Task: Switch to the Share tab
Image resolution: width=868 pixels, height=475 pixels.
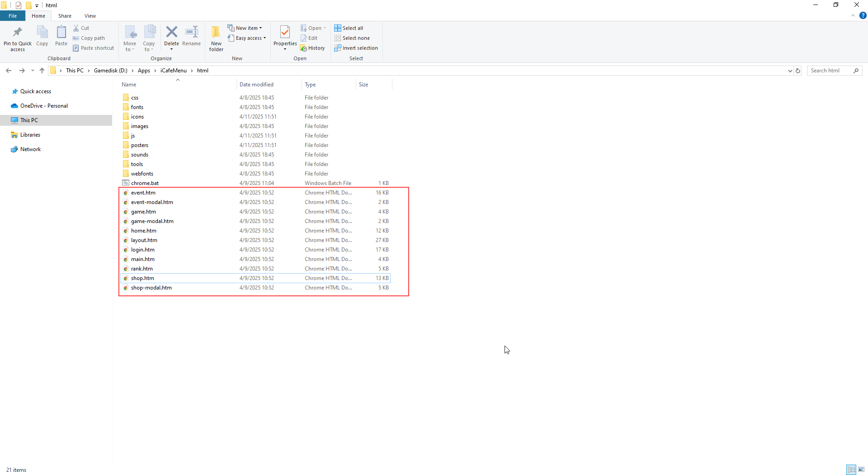Action: pyautogui.click(x=65, y=16)
